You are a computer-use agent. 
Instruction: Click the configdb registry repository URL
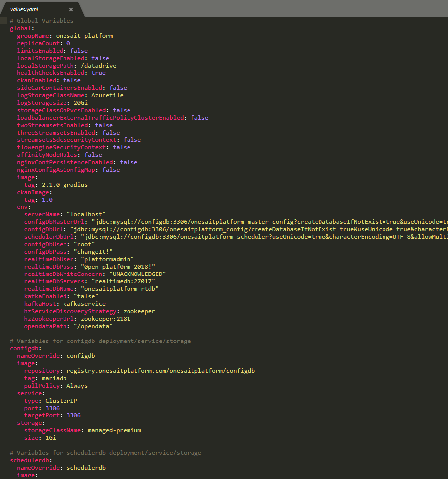(161, 371)
